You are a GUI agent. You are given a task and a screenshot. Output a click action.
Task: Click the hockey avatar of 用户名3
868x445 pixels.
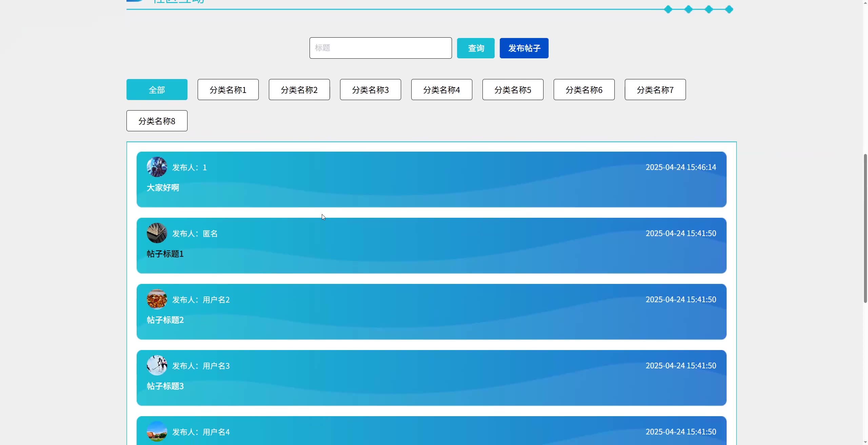coord(157,365)
